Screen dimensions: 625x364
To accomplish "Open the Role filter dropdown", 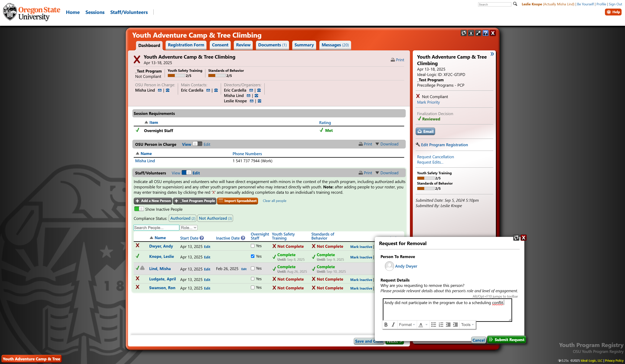I will click(x=189, y=228).
